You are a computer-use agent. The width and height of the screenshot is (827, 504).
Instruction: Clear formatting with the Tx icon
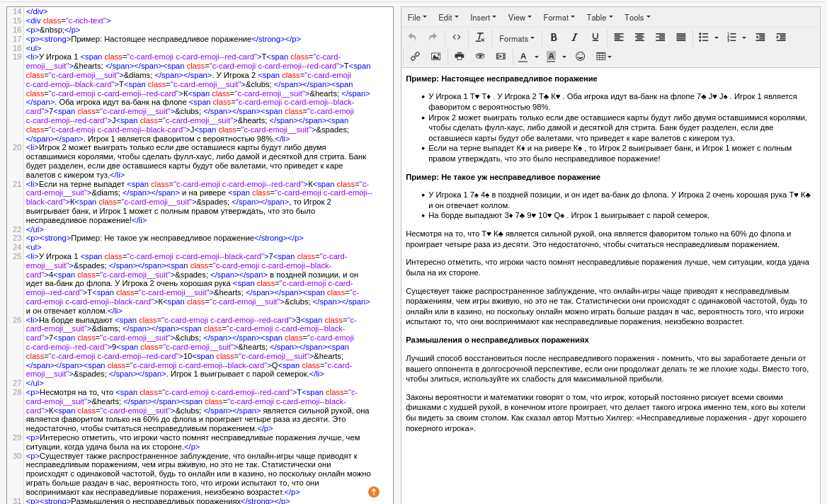click(480, 38)
